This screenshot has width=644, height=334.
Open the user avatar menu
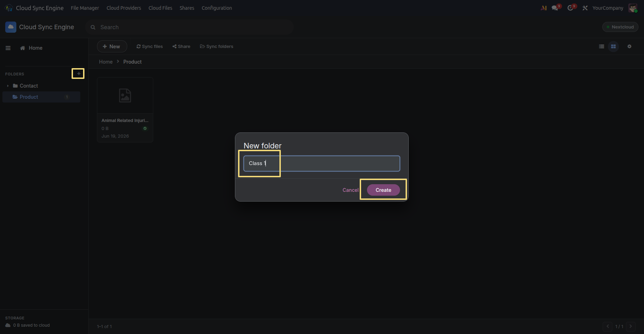click(x=633, y=8)
